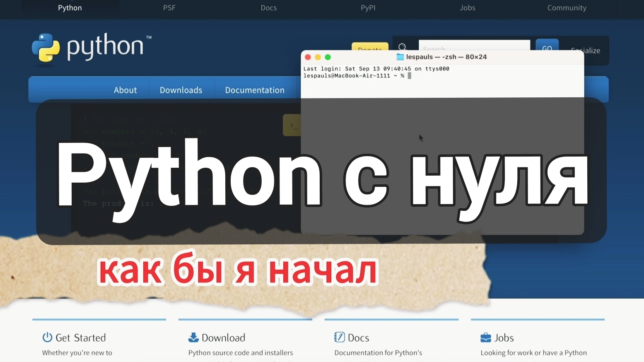Maximize the terminal with green button

point(328,57)
